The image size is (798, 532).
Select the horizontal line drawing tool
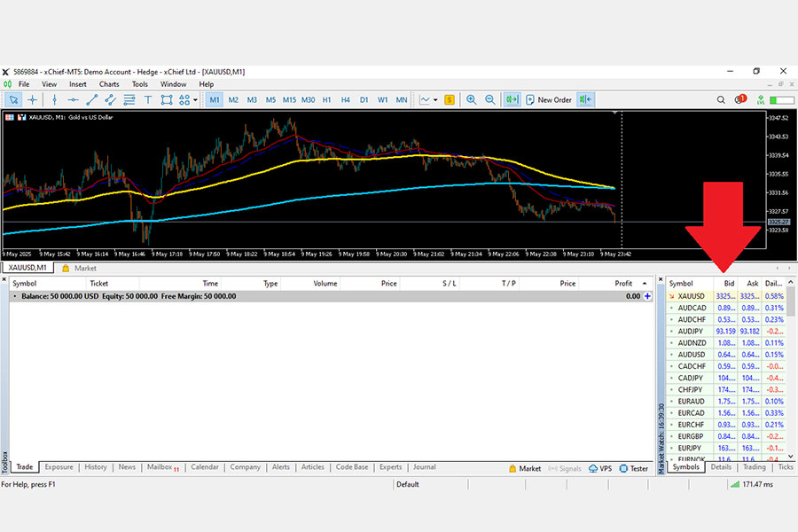[x=74, y=100]
